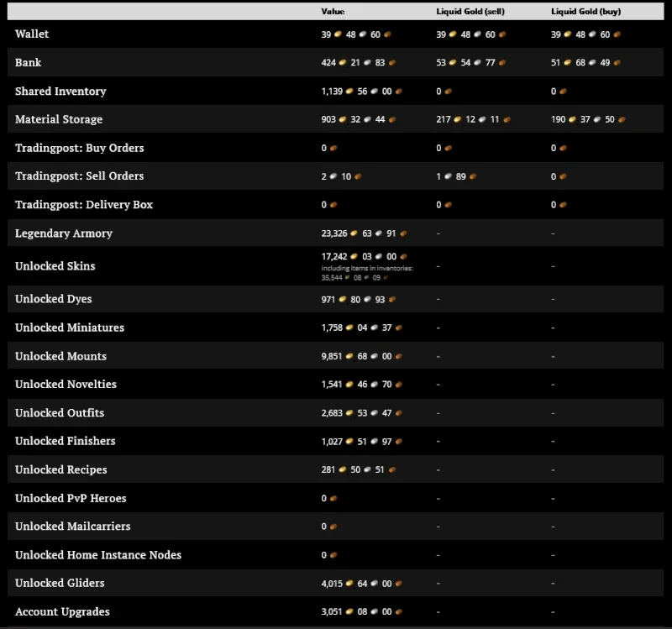The height and width of the screenshot is (629, 672).
Task: Click the 9,851 gold Unlocked Mounts value
Action: click(332, 356)
